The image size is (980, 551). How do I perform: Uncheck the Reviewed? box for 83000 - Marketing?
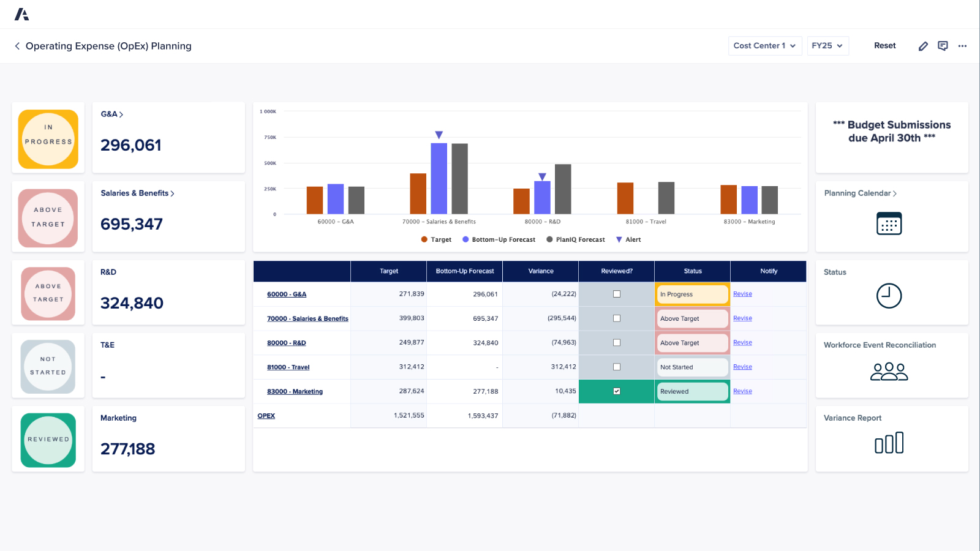point(616,391)
